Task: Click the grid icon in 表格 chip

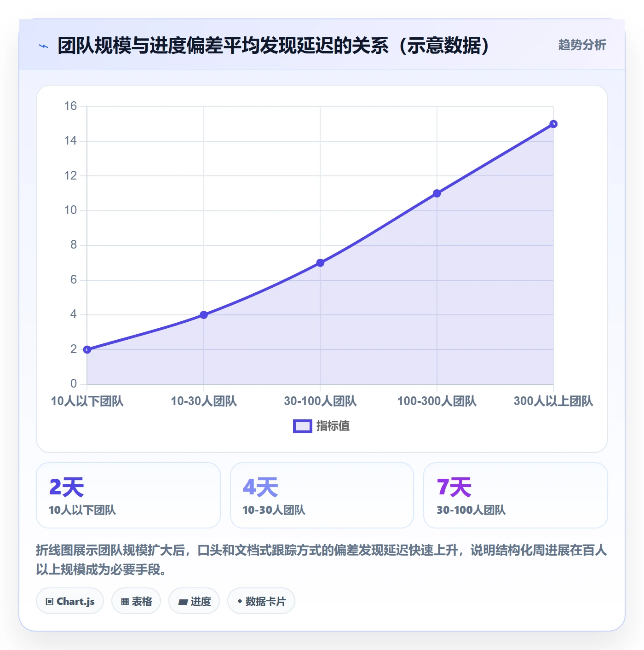Action: click(125, 602)
